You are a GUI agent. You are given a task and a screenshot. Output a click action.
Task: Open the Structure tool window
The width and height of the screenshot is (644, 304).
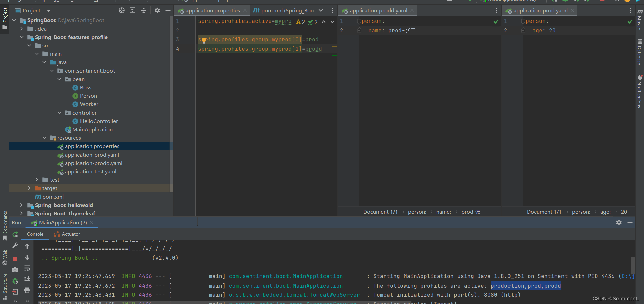pyautogui.click(x=5, y=287)
